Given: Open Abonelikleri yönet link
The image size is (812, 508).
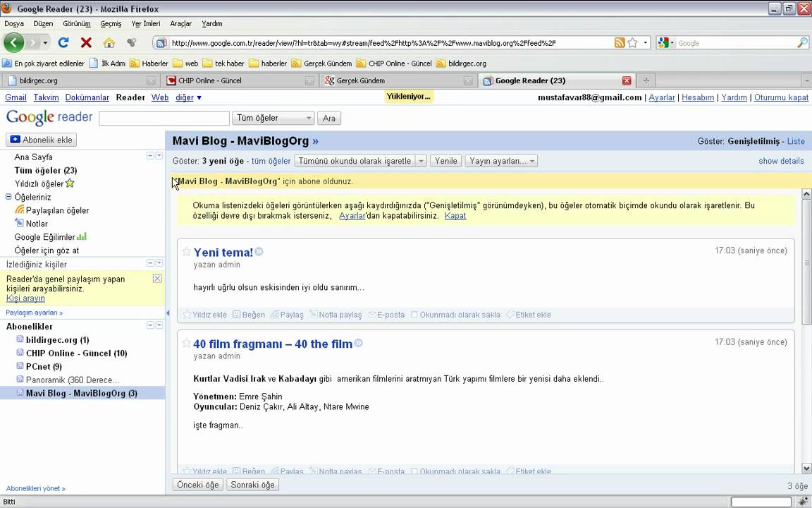Looking at the screenshot, I should (36, 488).
